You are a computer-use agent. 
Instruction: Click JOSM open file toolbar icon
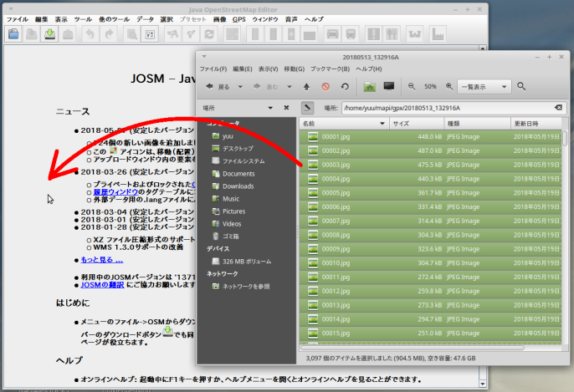point(13,34)
